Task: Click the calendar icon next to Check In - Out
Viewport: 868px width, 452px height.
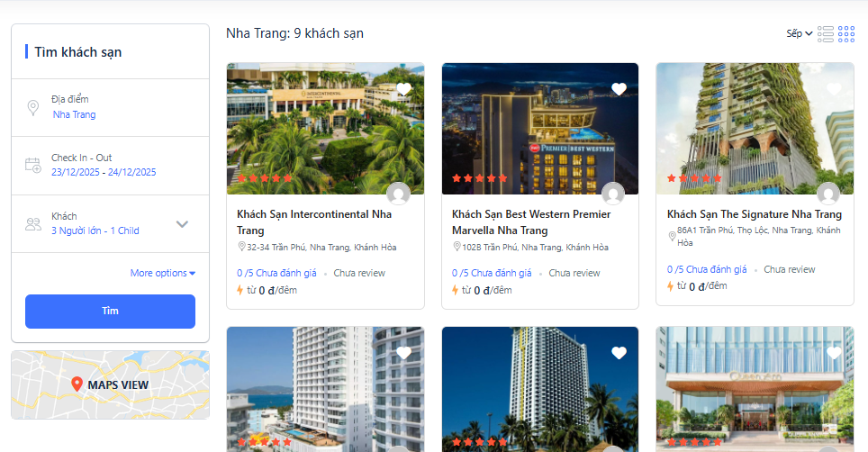Action: [x=33, y=166]
